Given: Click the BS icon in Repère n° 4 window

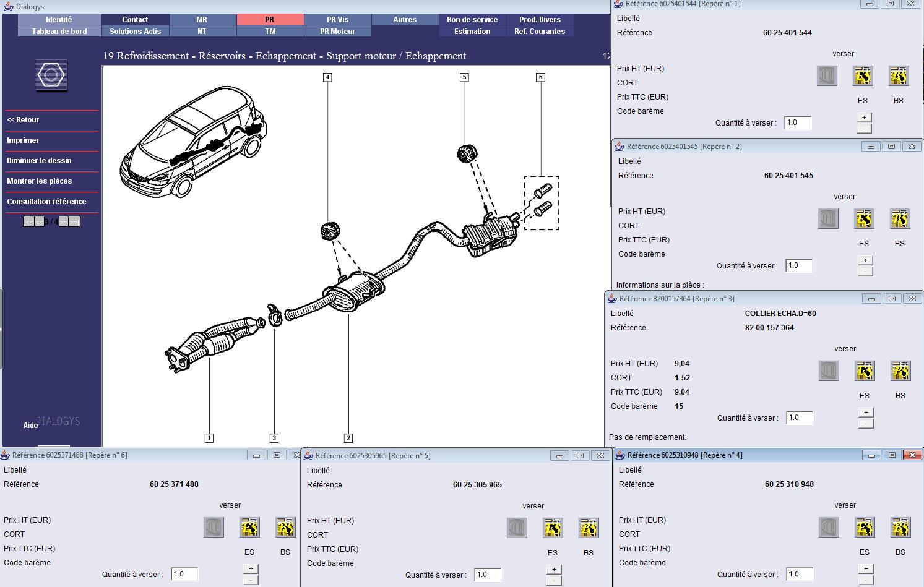Looking at the screenshot, I should pyautogui.click(x=900, y=528).
